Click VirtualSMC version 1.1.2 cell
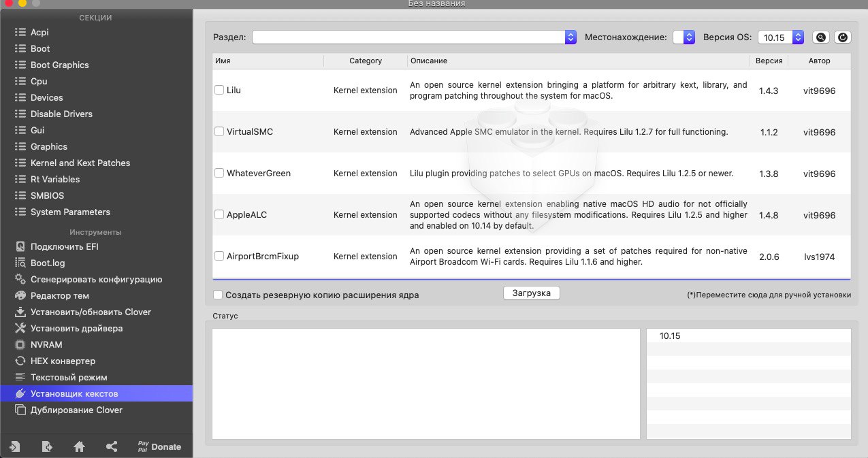 pyautogui.click(x=769, y=132)
